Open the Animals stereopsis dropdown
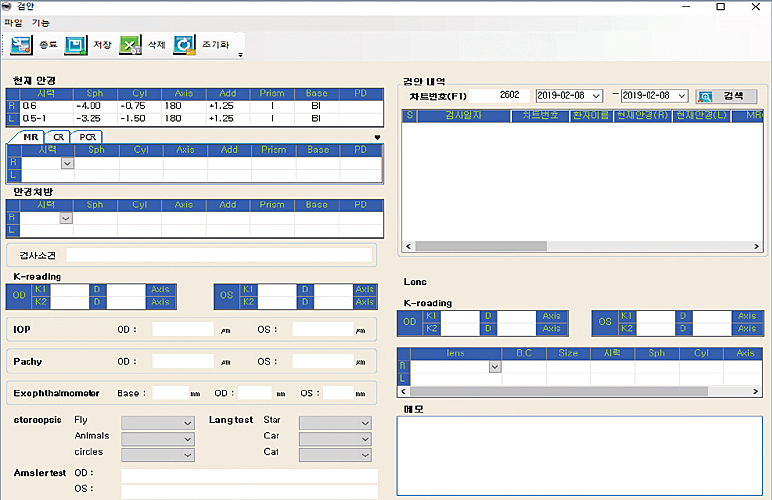This screenshot has width=772, height=500. pyautogui.click(x=158, y=439)
